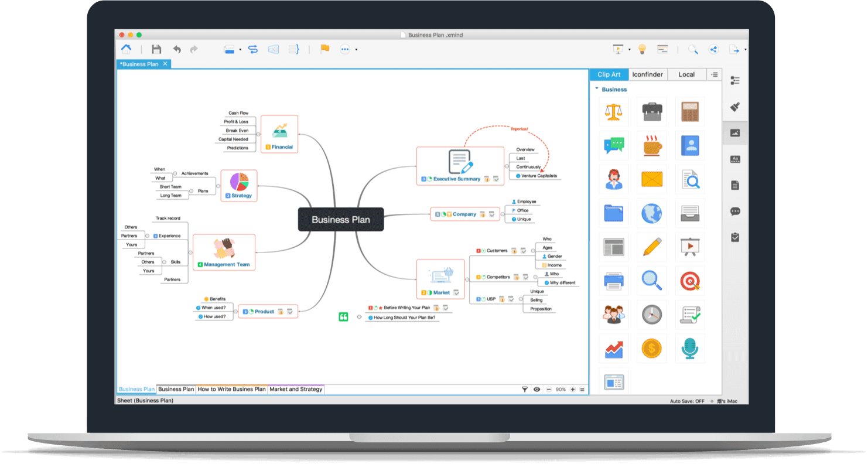Collapse the Business clip art category
This screenshot has width=868, height=464.
pos(597,89)
